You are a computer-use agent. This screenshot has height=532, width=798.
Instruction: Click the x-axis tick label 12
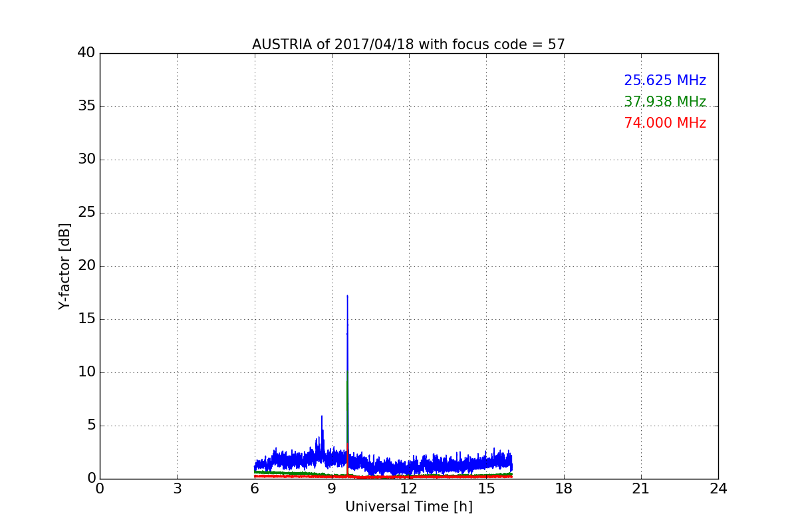tap(409, 489)
